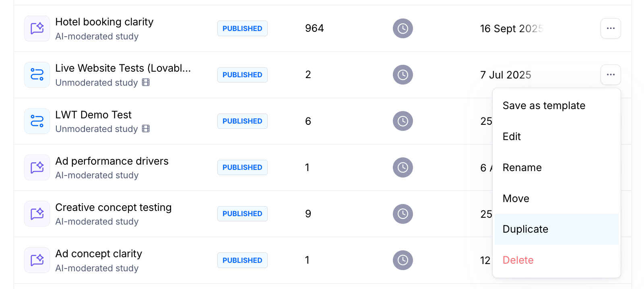This screenshot has width=644, height=289.
Task: Click the clock icon in Hotel booking clarity row
Action: click(x=403, y=29)
